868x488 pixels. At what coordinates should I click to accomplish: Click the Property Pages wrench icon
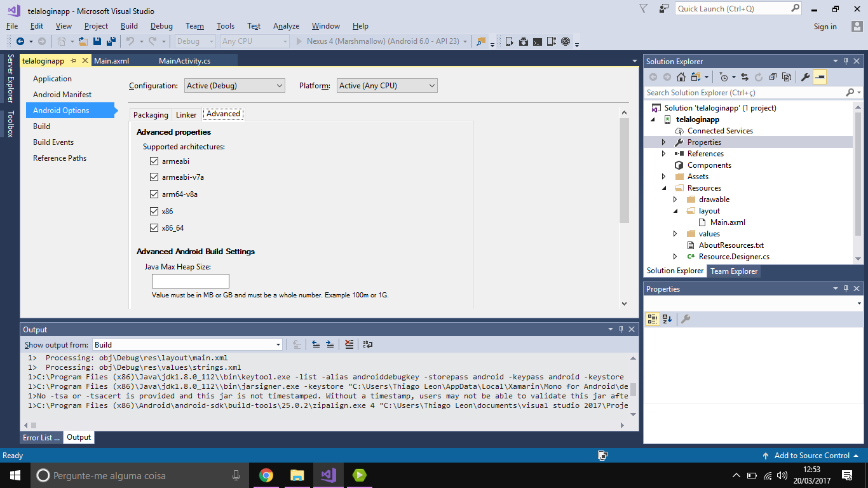click(x=686, y=319)
